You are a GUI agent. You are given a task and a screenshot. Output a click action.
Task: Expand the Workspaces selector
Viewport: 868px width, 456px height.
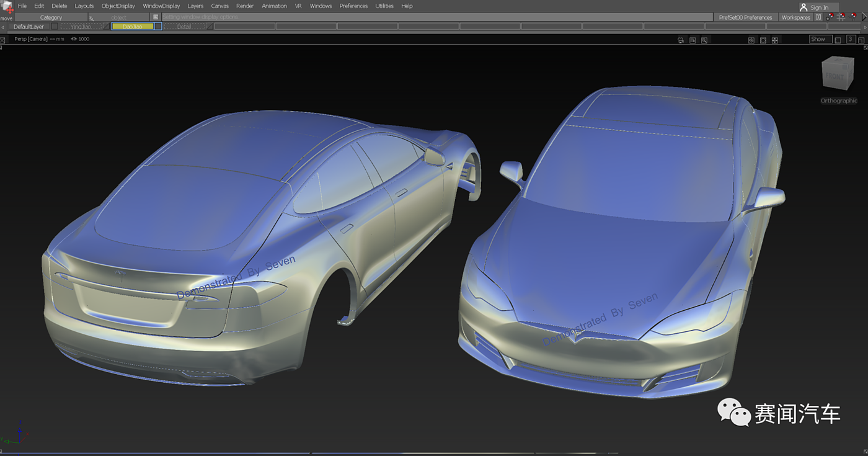[795, 17]
